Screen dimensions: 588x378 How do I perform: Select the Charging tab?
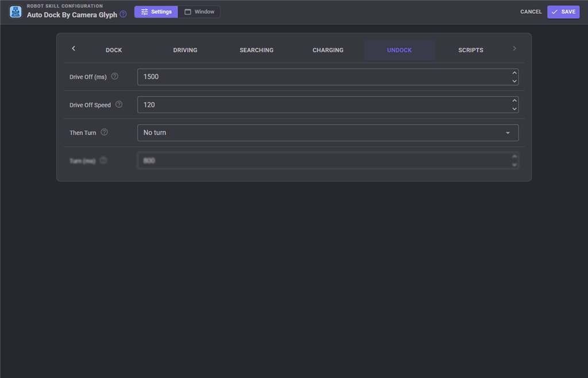click(328, 50)
